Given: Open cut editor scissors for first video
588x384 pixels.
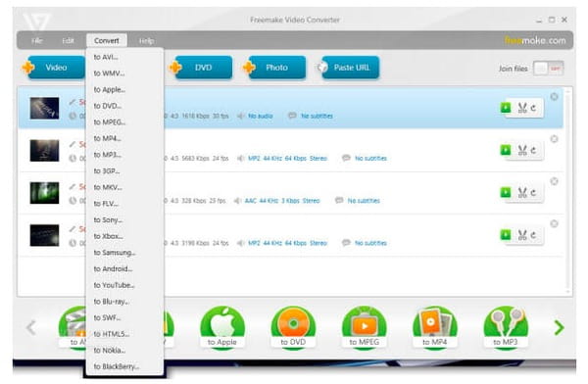Looking at the screenshot, I should (x=522, y=108).
